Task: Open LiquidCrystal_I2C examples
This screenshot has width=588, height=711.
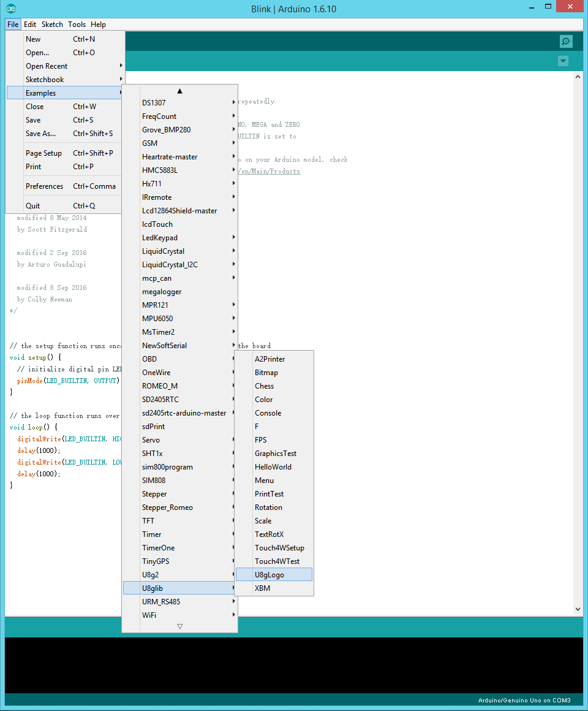Action: (180, 265)
